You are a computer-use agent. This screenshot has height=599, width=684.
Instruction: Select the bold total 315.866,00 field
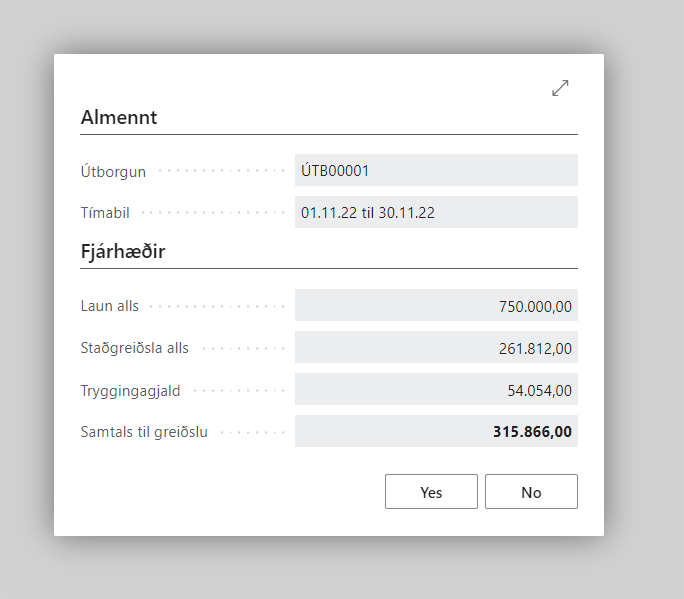(436, 432)
